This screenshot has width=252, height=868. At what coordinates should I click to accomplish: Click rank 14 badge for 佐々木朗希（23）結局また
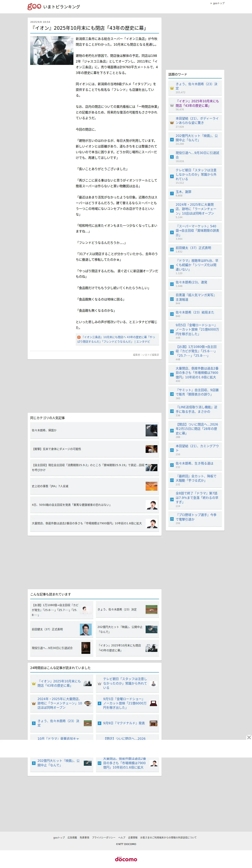coord(172,314)
